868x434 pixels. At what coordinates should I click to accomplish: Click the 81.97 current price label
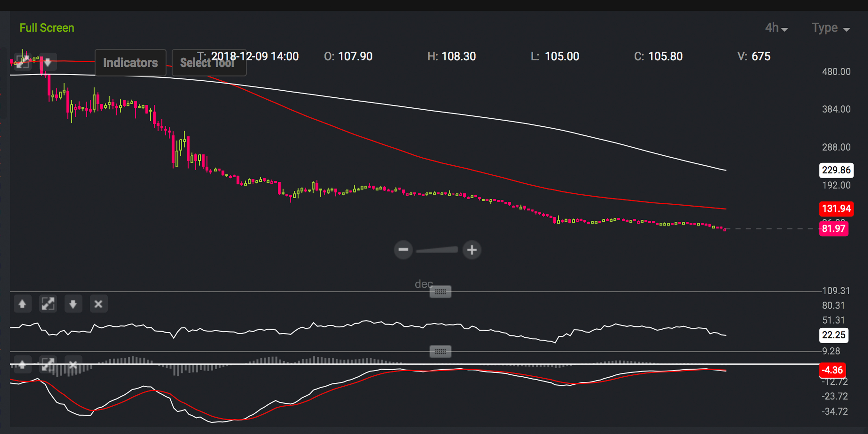[833, 229]
